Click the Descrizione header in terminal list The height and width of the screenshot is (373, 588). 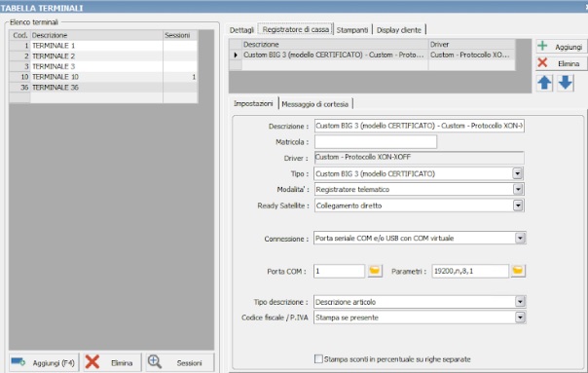coord(96,35)
